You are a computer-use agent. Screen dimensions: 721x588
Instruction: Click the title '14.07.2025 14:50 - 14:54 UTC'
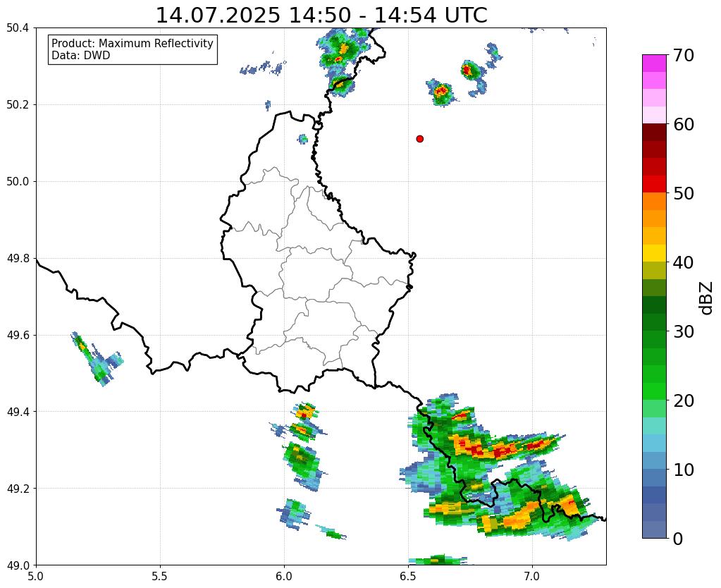tap(321, 16)
